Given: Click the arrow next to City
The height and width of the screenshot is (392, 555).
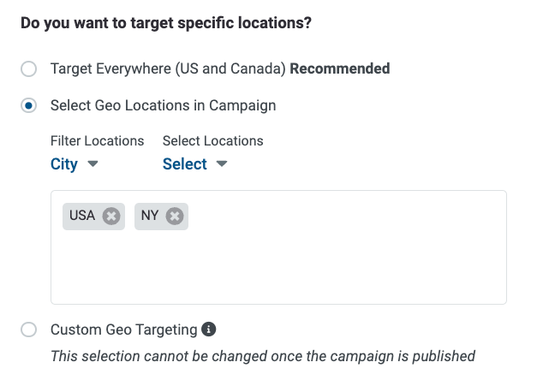Looking at the screenshot, I should (92, 163).
